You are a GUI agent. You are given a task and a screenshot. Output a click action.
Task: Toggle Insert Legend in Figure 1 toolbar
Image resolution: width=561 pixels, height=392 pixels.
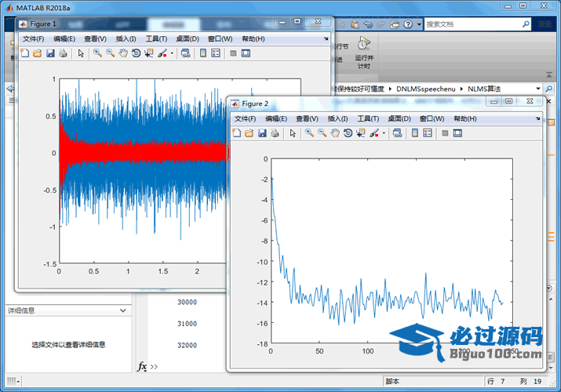(216, 53)
